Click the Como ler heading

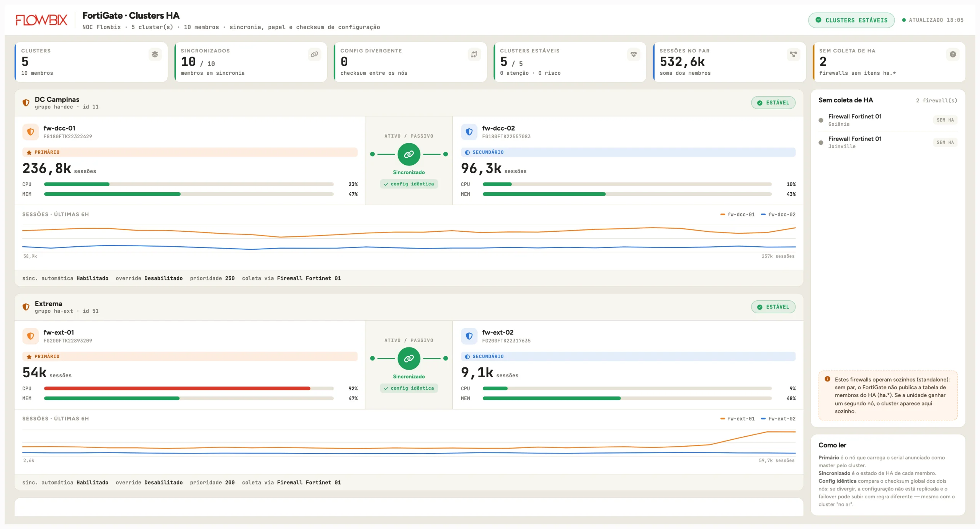832,445
